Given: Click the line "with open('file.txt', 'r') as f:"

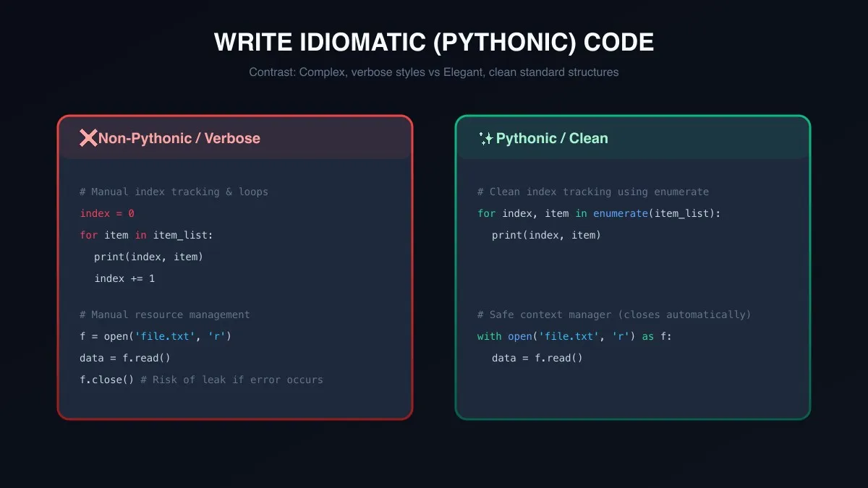Looking at the screenshot, I should click(x=574, y=336).
